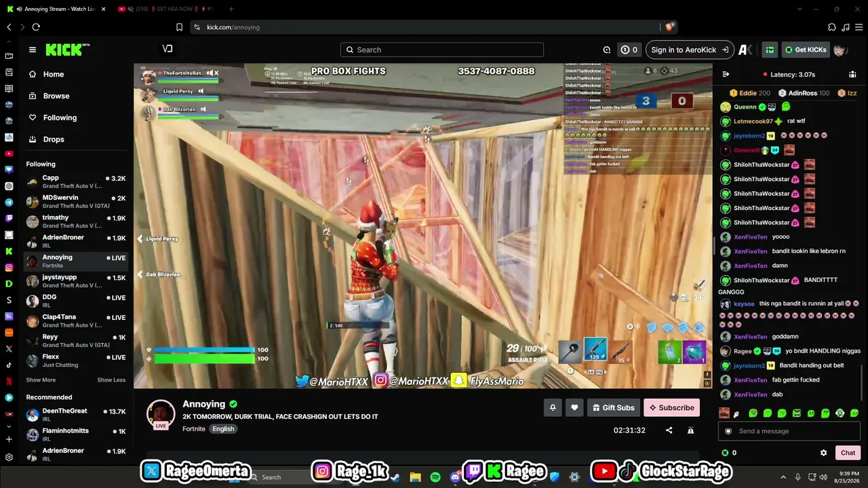Image resolution: width=868 pixels, height=488 pixels.
Task: Open DDG channel in Following list
Action: [x=76, y=301]
